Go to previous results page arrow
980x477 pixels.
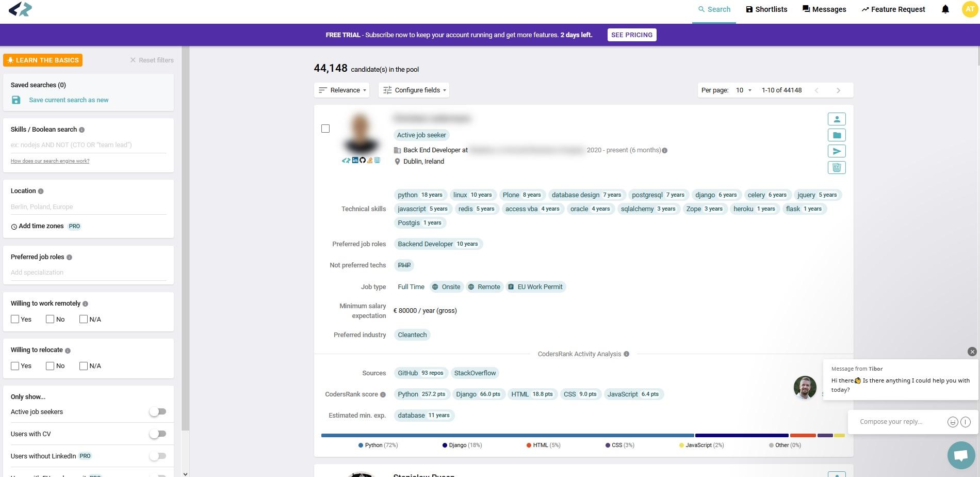816,90
